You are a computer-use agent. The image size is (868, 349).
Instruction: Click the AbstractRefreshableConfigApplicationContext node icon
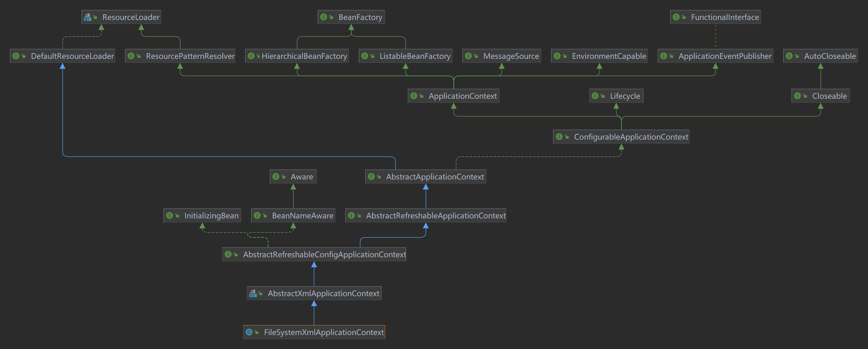click(228, 254)
